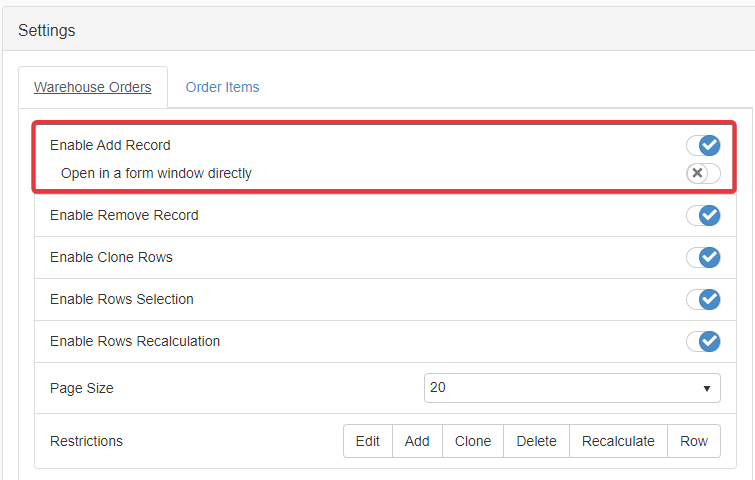Click the Edit restrictions button
755x480 pixels.
(x=368, y=441)
